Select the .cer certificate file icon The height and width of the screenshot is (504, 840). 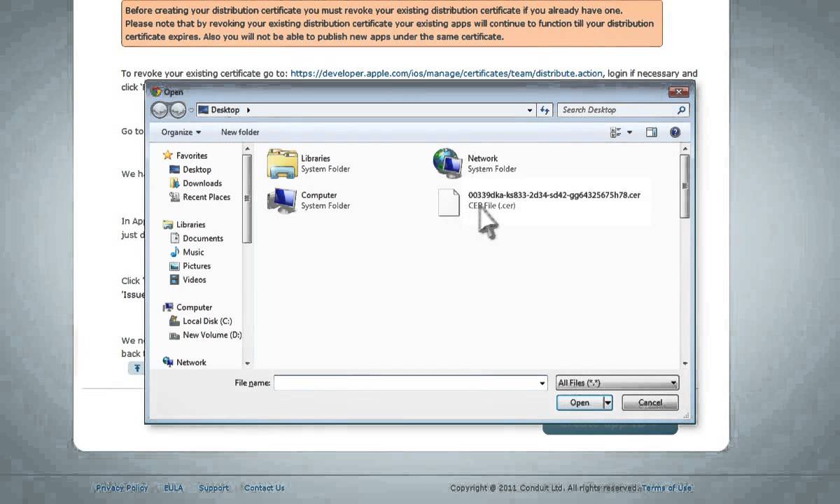click(x=449, y=202)
